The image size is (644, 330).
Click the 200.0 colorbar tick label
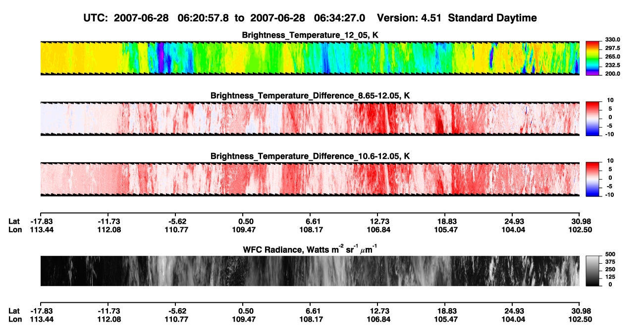612,74
